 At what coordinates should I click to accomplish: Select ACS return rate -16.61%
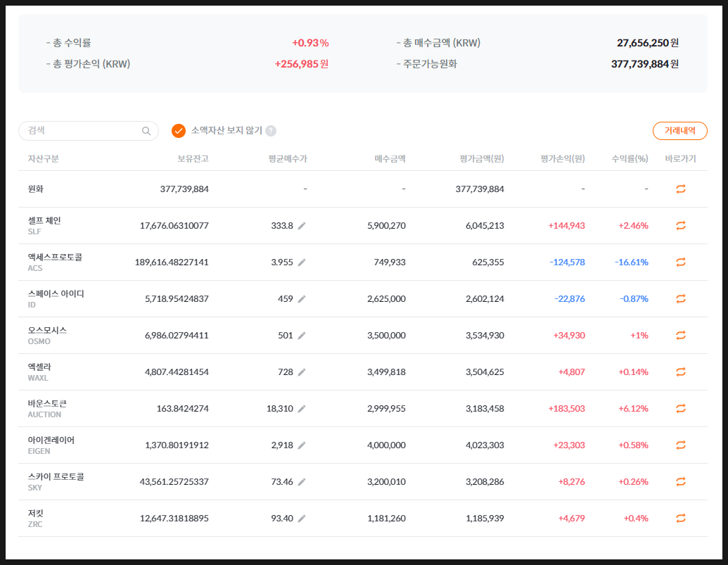632,262
